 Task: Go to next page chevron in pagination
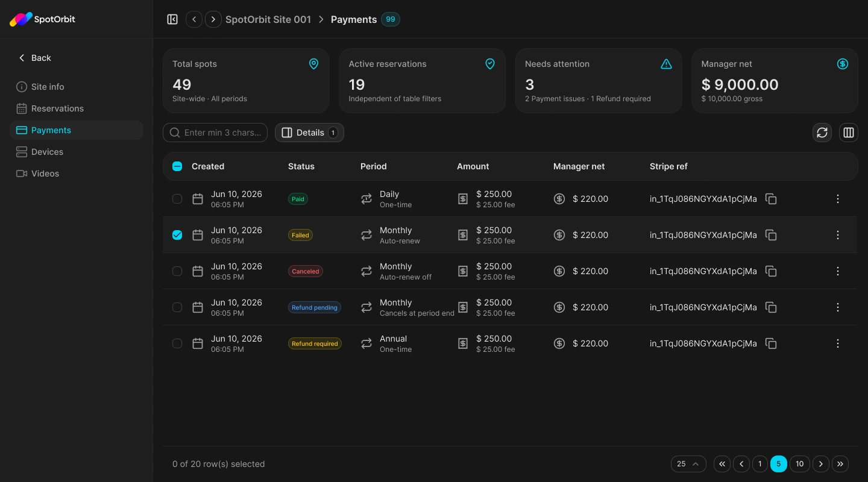[x=821, y=464]
